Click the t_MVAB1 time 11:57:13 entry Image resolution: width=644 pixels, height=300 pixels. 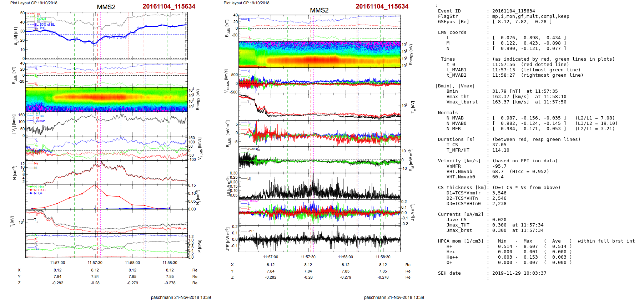[x=503, y=70]
